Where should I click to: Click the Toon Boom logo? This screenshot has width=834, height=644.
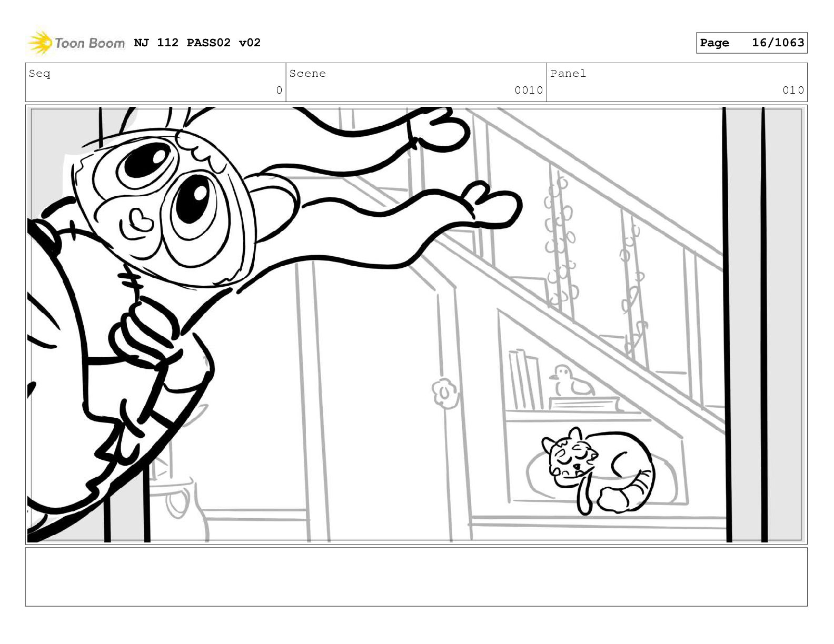(x=76, y=43)
